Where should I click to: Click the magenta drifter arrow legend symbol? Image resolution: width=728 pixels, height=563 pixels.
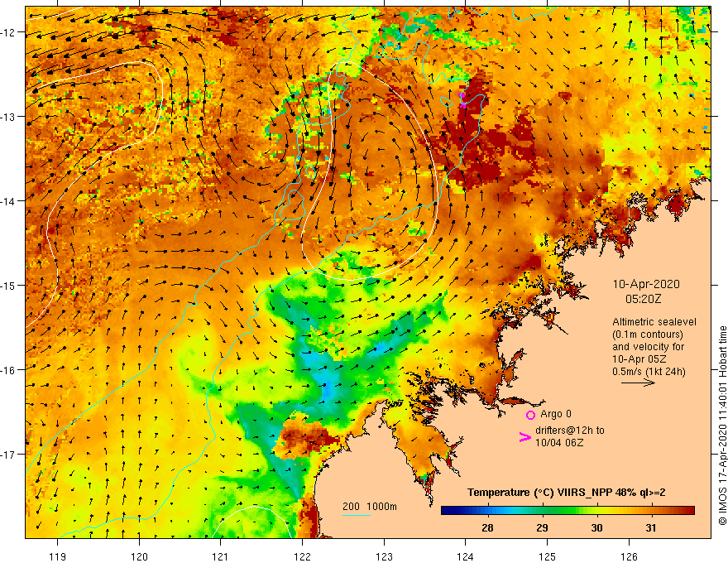[524, 437]
